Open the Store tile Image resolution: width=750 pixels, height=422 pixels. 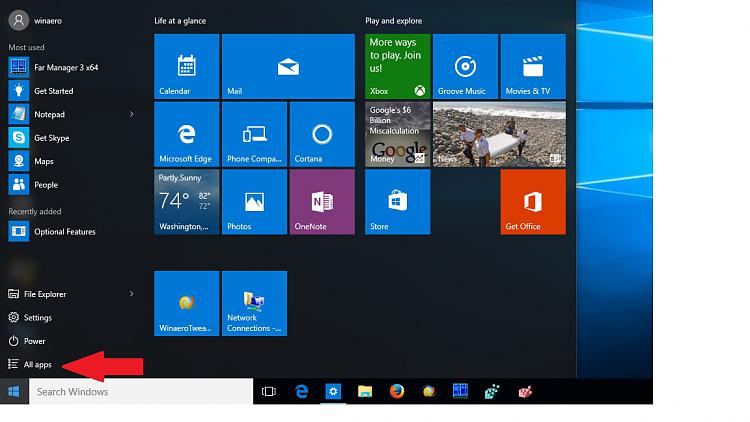[397, 201]
